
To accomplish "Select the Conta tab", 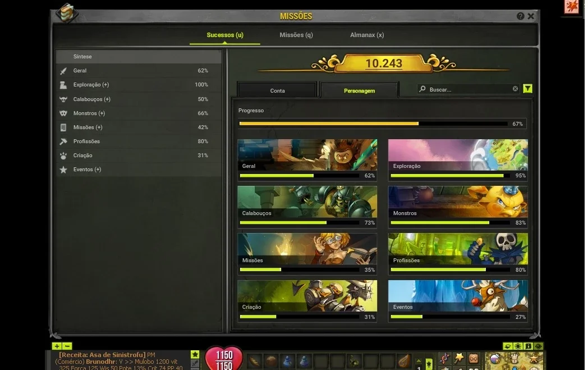I will click(277, 90).
